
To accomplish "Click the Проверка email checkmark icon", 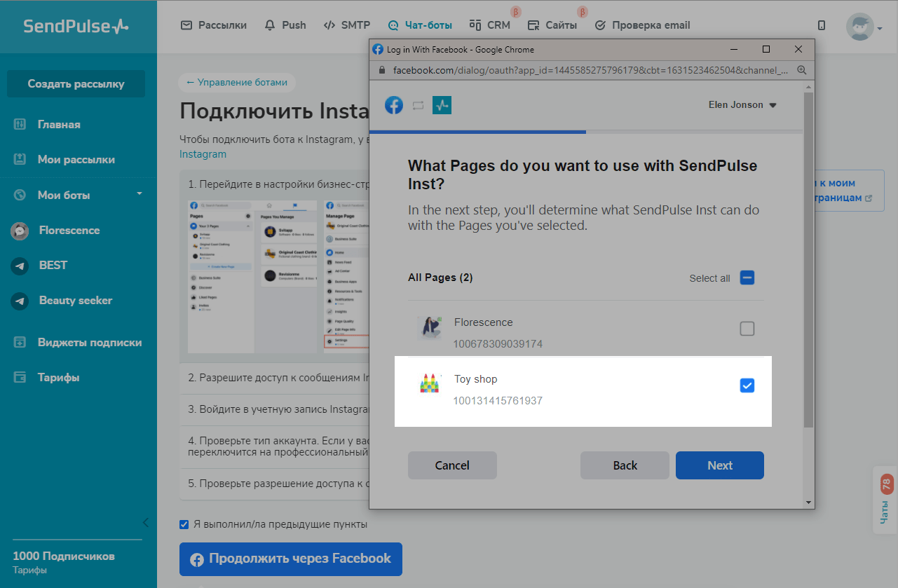I will click(600, 25).
